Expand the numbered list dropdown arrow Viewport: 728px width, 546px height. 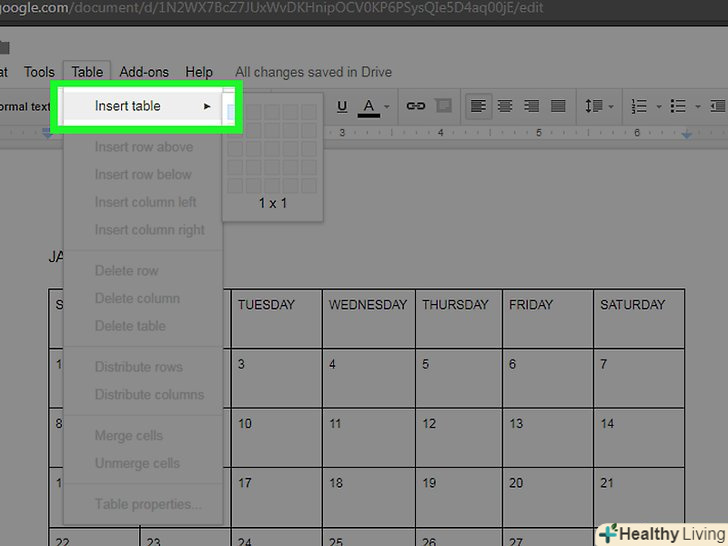[x=658, y=107]
